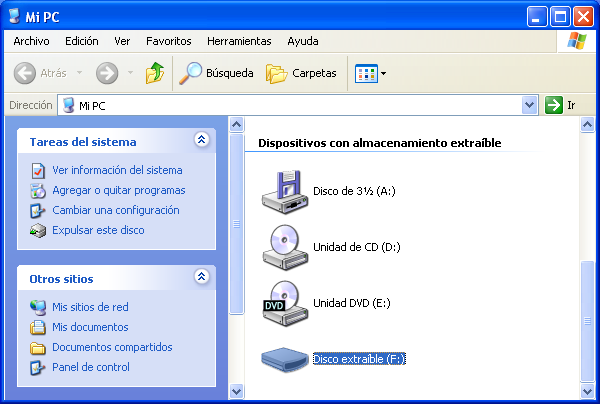Viewport: 600px width, 404px height.
Task: Click Agregar o quitar programas link
Action: 118,190
